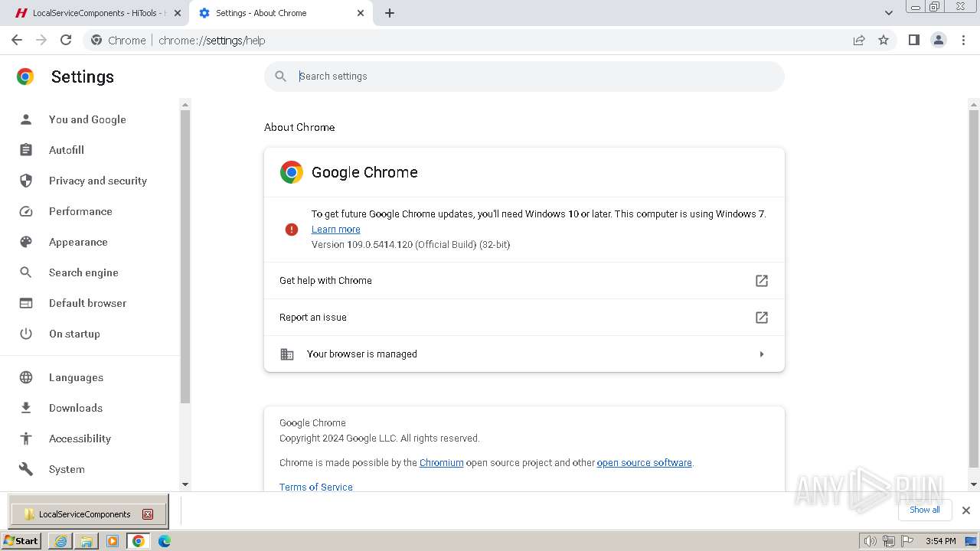Go to On startup settings
The width and height of the screenshot is (980, 551).
click(x=74, y=334)
